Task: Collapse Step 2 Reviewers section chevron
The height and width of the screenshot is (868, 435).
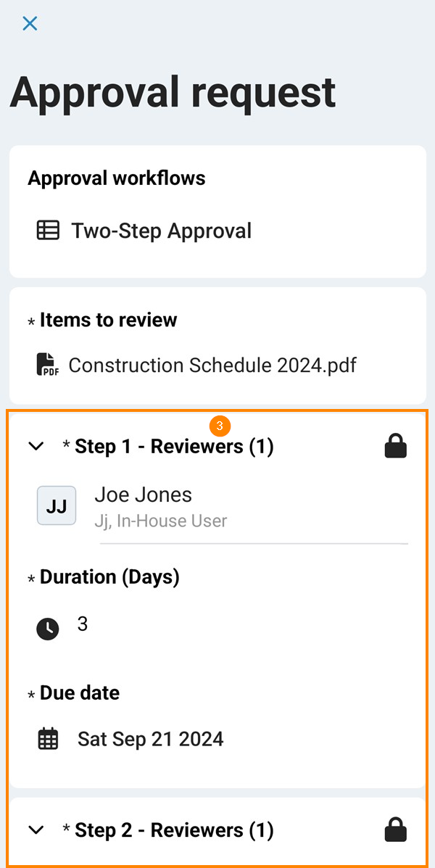Action: pyautogui.click(x=36, y=830)
